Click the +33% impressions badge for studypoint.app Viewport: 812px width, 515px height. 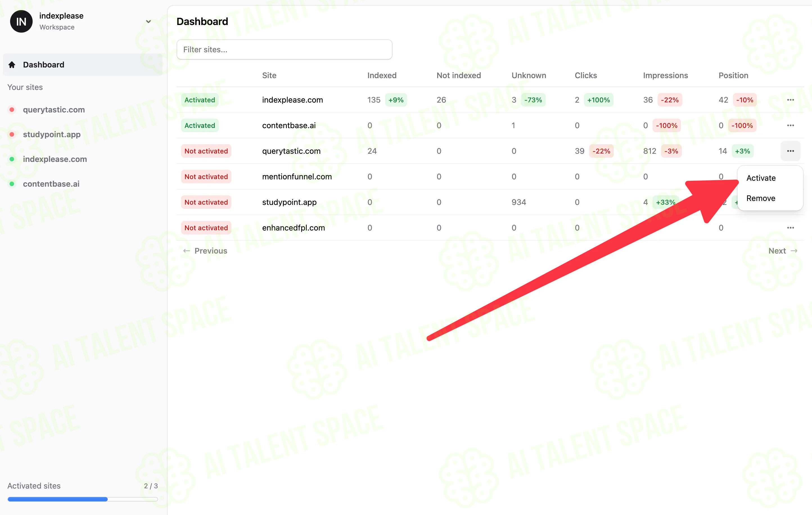click(x=665, y=202)
